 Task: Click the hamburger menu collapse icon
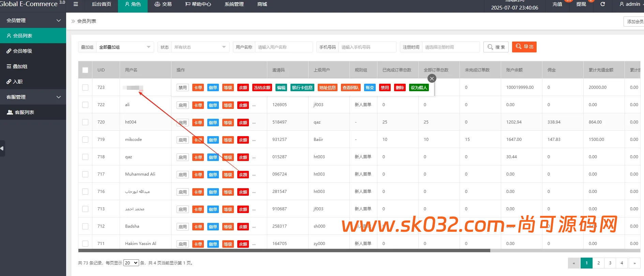click(76, 4)
